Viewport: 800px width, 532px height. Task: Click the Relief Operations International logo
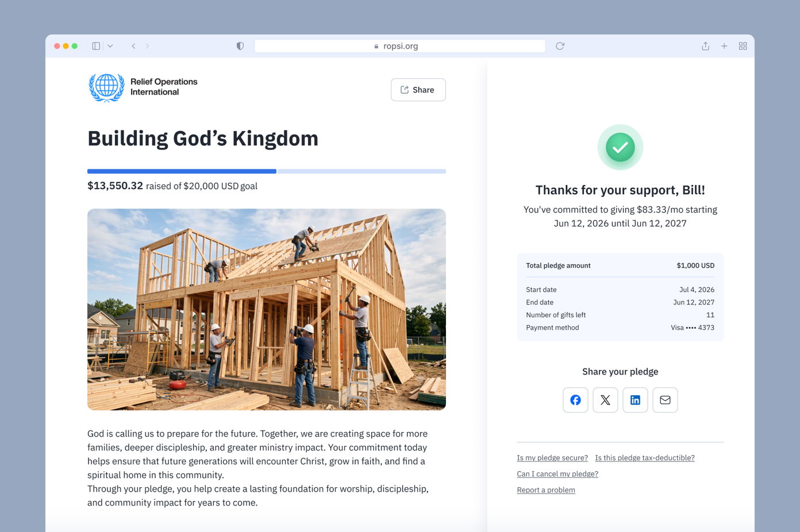coord(143,87)
